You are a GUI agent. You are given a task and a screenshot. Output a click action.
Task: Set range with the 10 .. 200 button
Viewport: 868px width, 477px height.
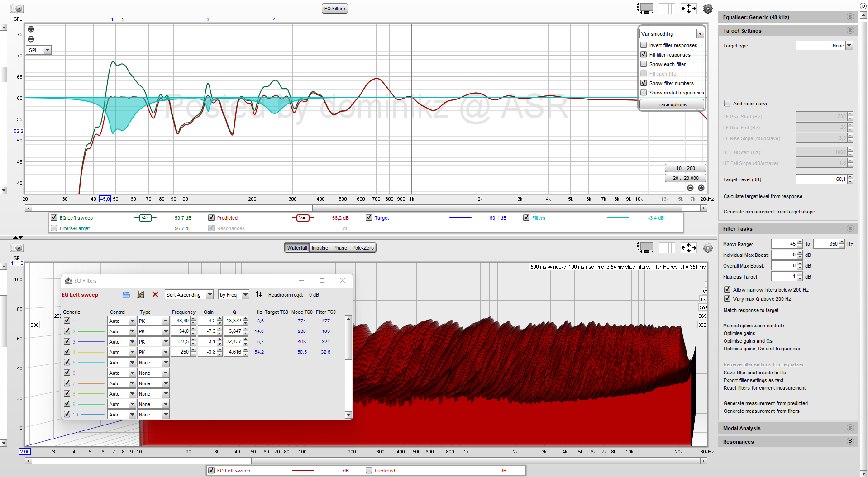[685, 168]
